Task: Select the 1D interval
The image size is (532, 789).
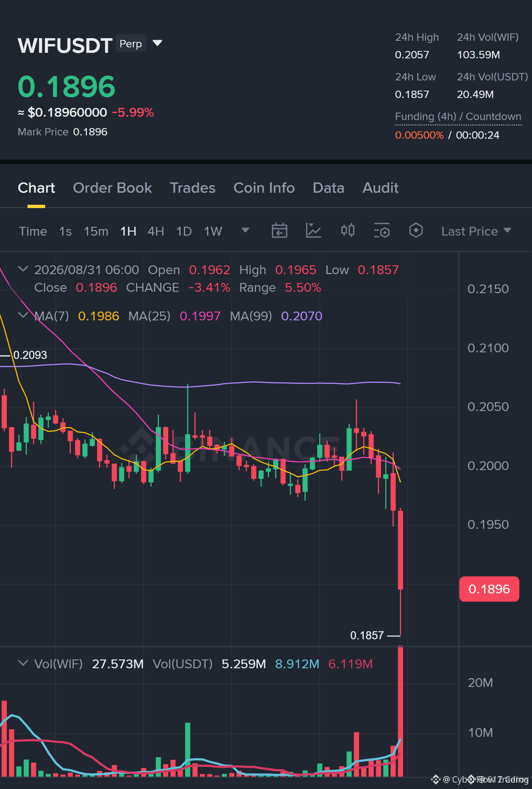Action: coord(184,231)
